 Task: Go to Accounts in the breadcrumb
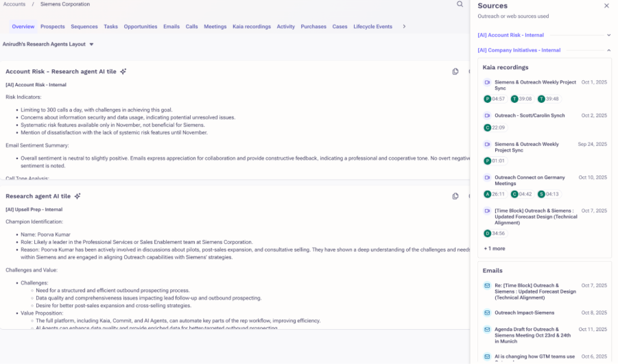coord(14,4)
